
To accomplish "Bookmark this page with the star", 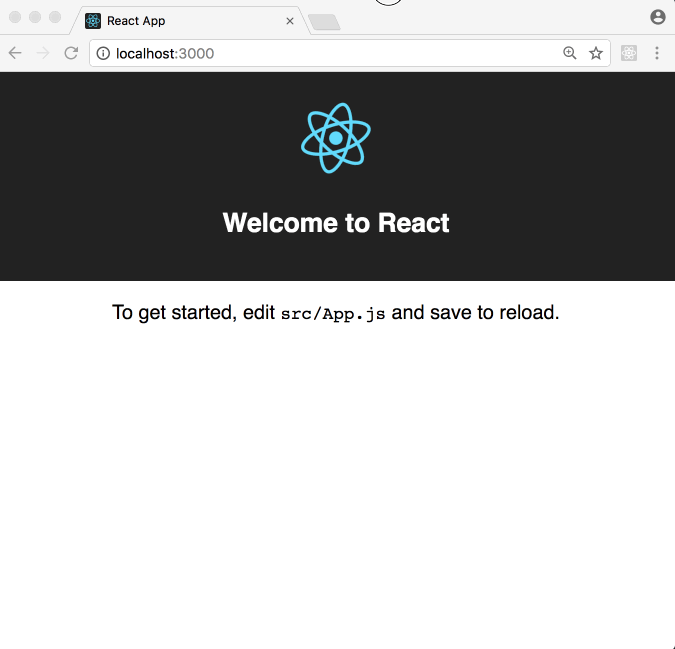I will click(x=596, y=53).
